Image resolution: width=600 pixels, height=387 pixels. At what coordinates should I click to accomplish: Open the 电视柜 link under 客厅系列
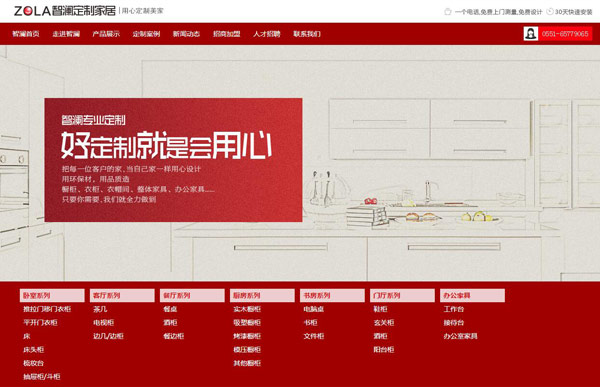[103, 323]
